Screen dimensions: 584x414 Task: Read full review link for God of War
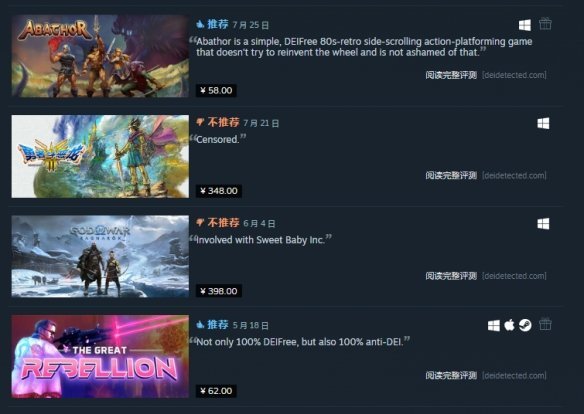[451, 276]
